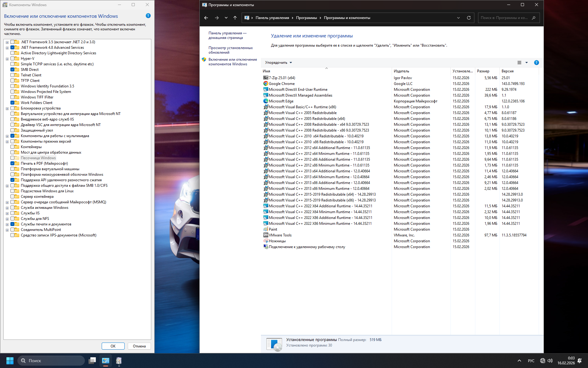Click the search programs input field
The image size is (588, 368).
(504, 18)
